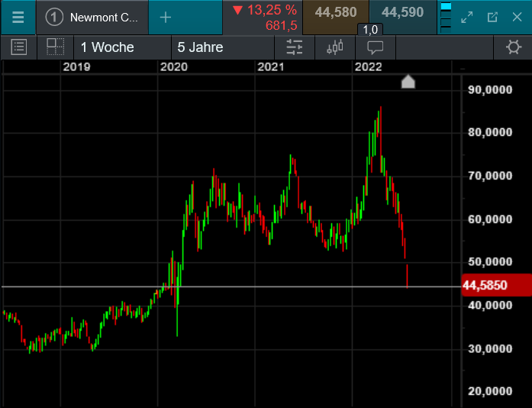Add a new chart tab with plus

166,17
